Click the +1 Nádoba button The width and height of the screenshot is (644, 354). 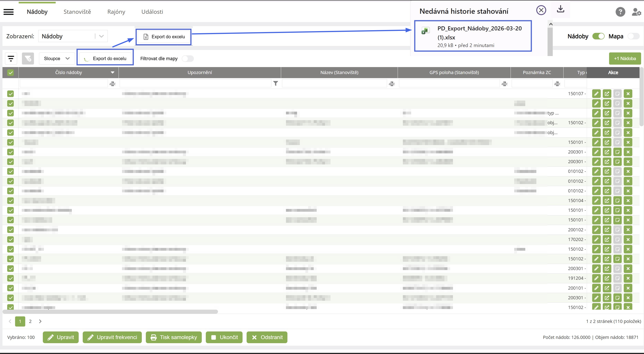[x=625, y=59]
